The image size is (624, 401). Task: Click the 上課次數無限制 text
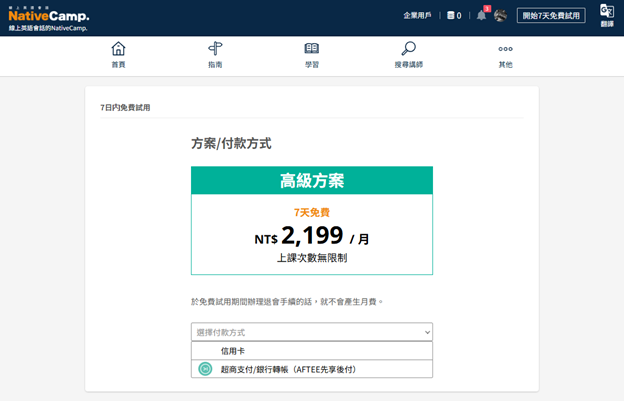(x=312, y=258)
